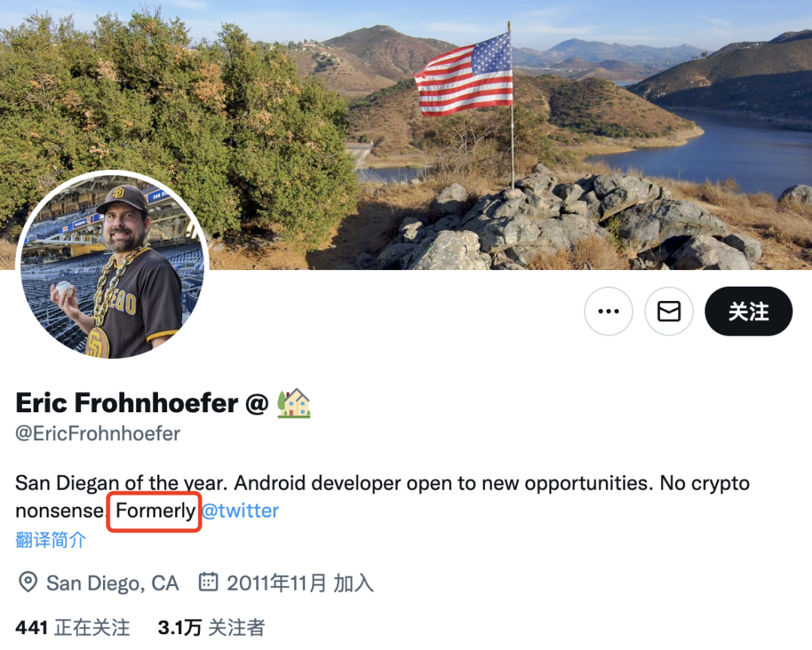812x650 pixels.
Task: Click the house emoji beside the name
Action: (294, 402)
